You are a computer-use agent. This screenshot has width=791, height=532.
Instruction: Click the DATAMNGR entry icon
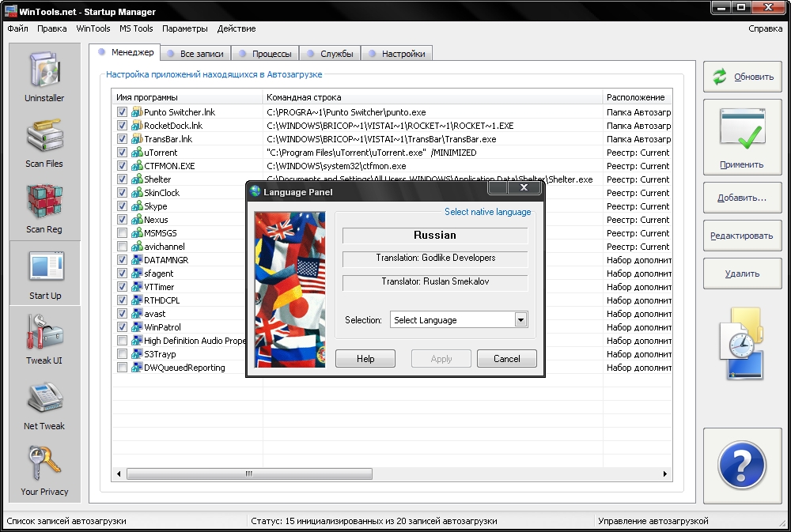tap(137, 260)
